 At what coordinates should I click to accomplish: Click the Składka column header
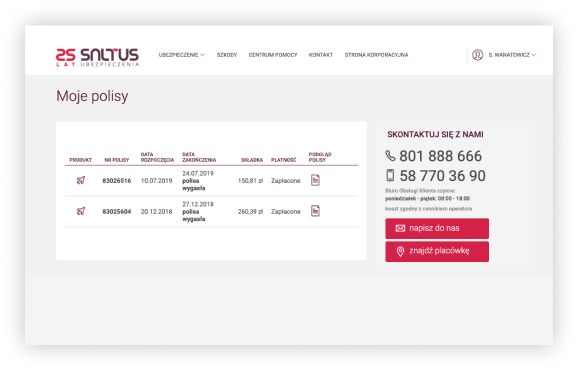[x=252, y=160]
